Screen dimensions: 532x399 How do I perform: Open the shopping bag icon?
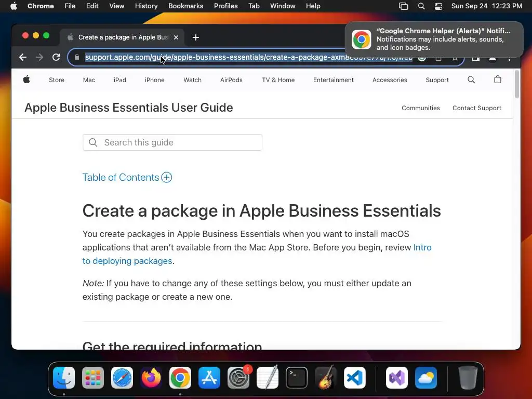click(497, 79)
